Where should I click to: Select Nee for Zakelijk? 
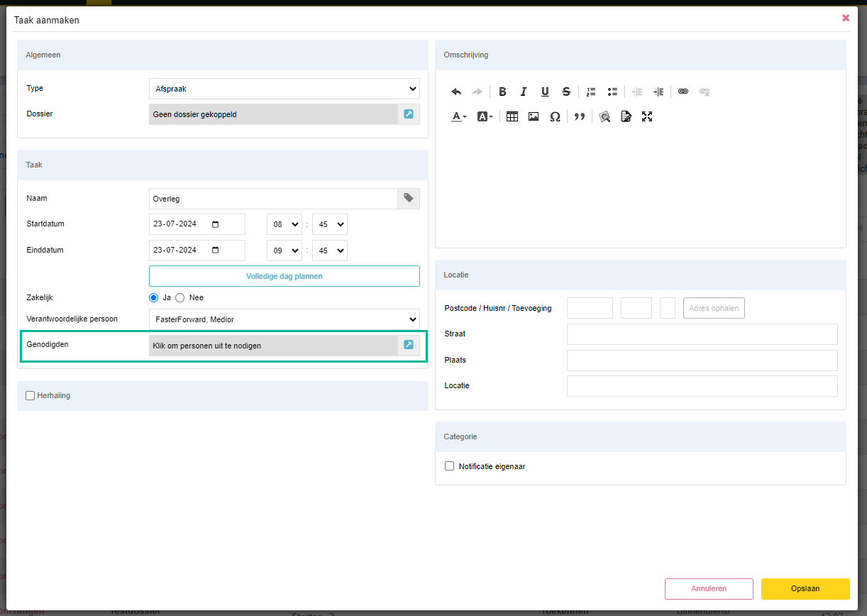pos(180,297)
